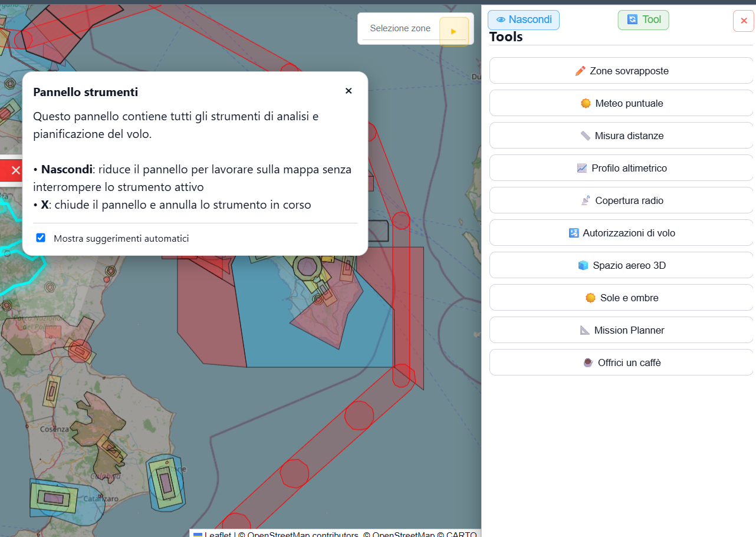Click the eye icon in Nascondi button
Viewport: 756px width, 537px height.
coord(501,20)
